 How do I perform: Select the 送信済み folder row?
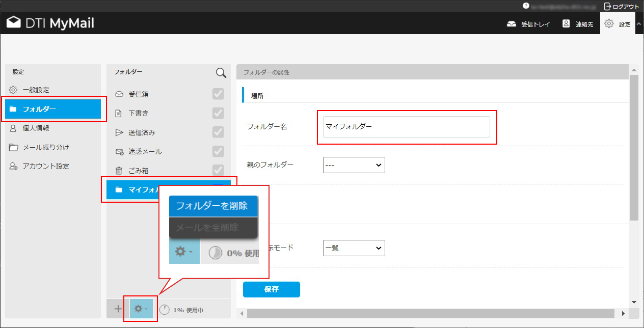[x=168, y=132]
